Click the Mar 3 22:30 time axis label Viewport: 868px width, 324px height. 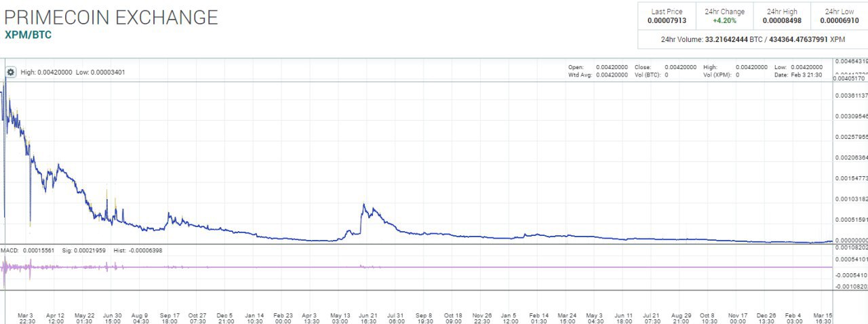click(27, 319)
